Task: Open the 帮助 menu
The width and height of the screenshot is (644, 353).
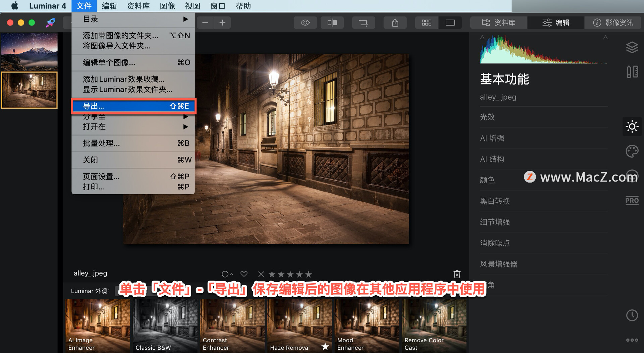Action: [x=243, y=6]
